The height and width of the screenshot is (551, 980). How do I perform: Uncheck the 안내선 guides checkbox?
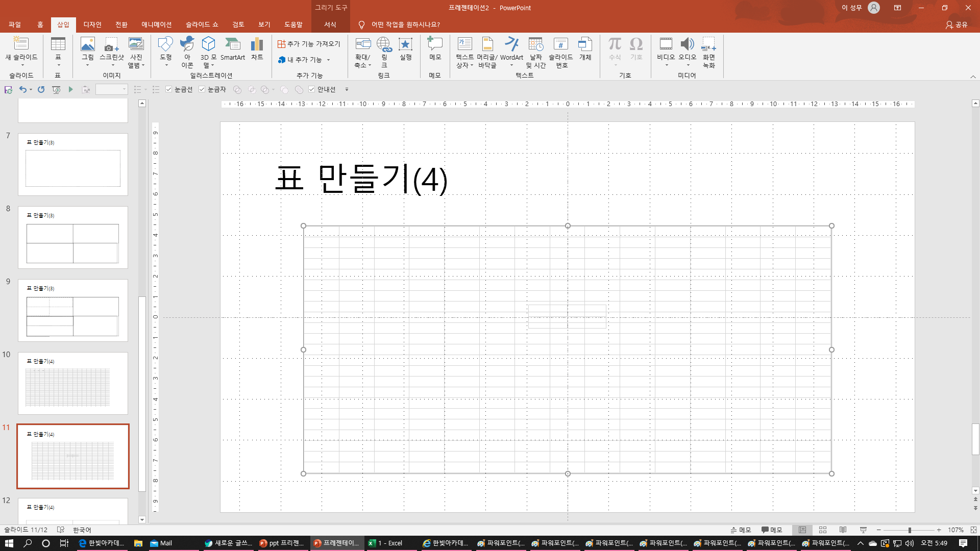(312, 89)
